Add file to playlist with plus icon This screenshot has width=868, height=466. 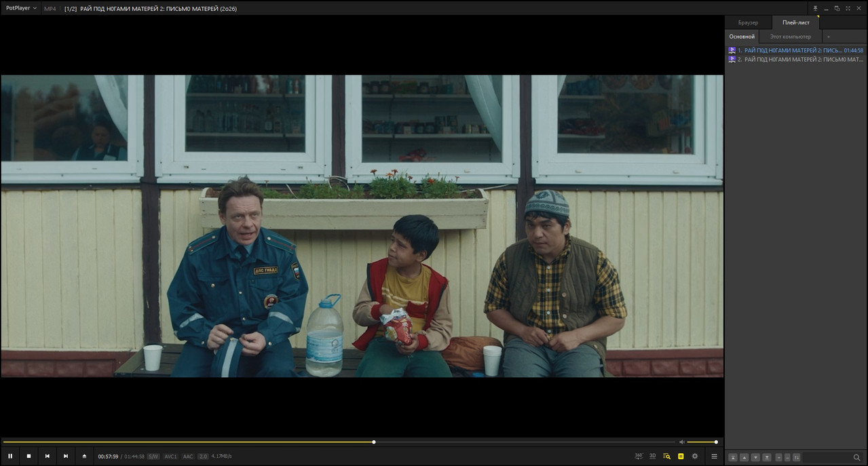(779, 457)
